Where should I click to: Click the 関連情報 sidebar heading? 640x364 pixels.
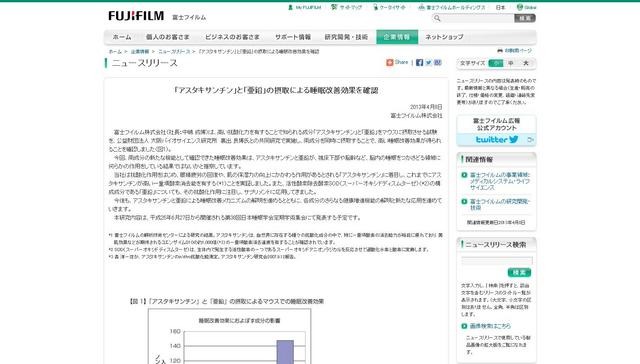[479, 160]
